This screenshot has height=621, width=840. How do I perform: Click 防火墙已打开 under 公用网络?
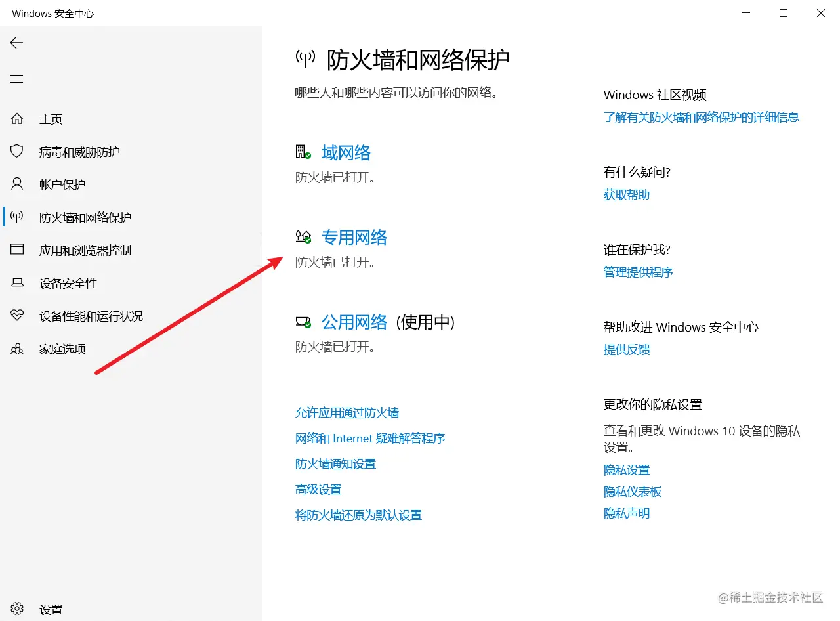click(335, 347)
